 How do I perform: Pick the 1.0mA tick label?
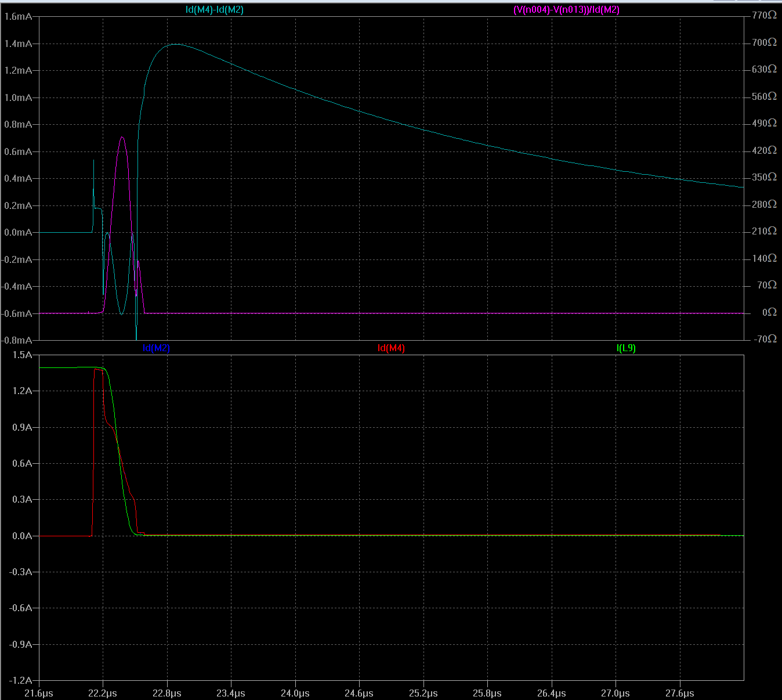pos(18,98)
